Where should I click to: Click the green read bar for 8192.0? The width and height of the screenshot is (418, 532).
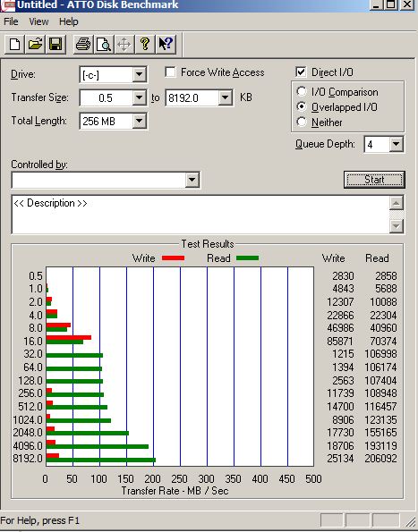click(101, 460)
